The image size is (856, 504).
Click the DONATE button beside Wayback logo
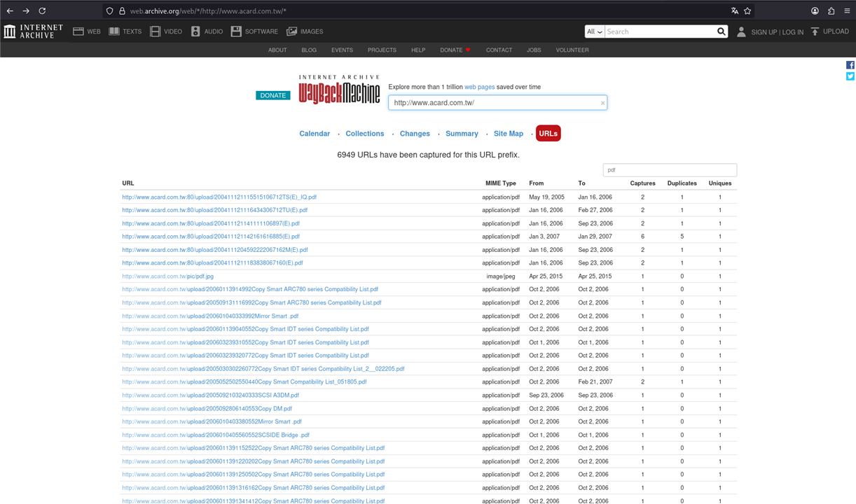[273, 95]
